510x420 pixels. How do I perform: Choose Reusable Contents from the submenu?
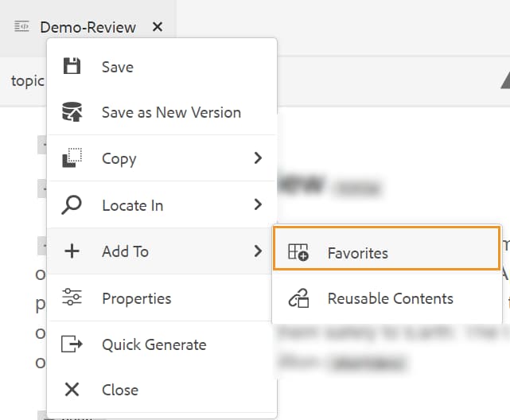390,299
